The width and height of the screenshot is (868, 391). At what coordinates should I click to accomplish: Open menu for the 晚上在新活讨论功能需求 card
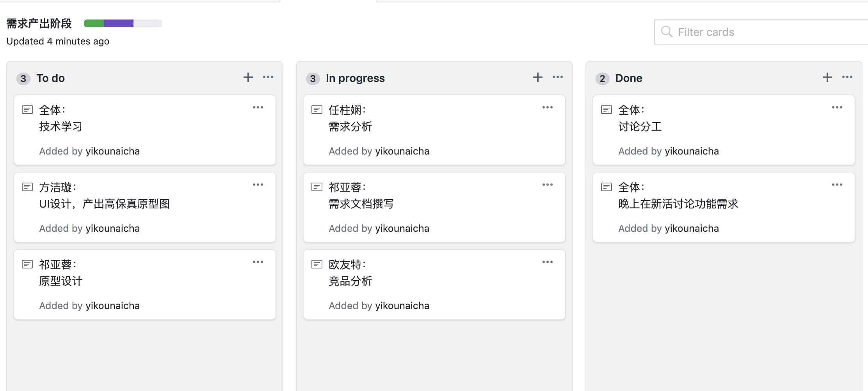click(x=837, y=185)
